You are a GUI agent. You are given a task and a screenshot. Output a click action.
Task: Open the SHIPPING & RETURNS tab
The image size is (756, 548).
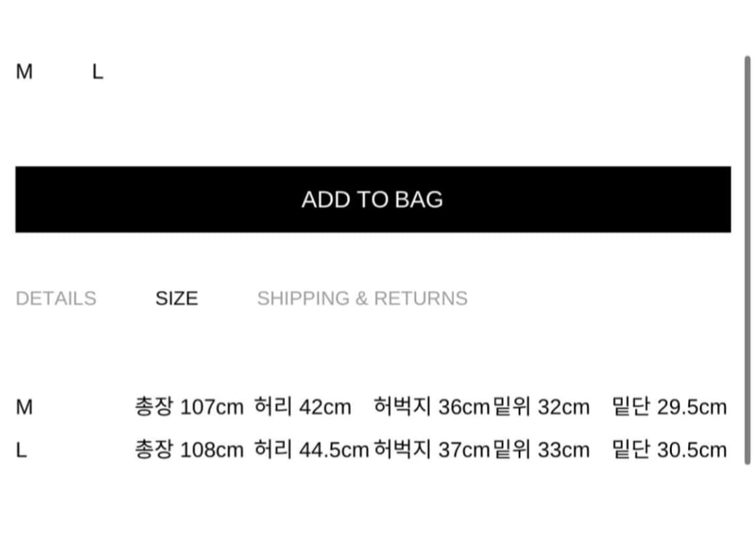pyautogui.click(x=362, y=298)
